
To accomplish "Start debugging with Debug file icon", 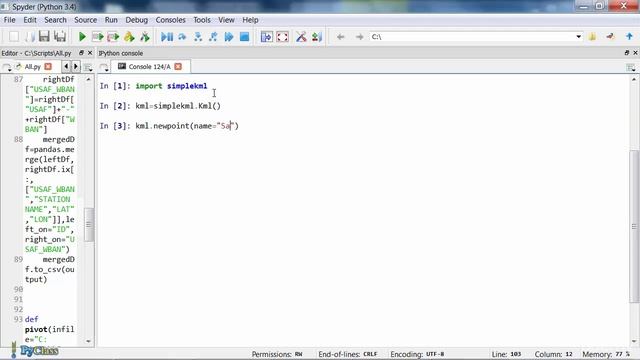I will pyautogui.click(x=167, y=37).
